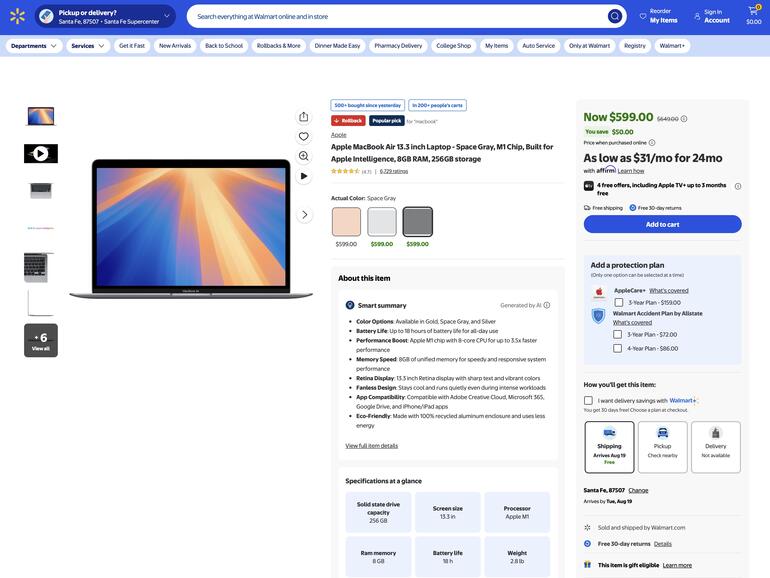770x578 pixels.
Task: Select the Silver color swatch
Action: click(382, 221)
